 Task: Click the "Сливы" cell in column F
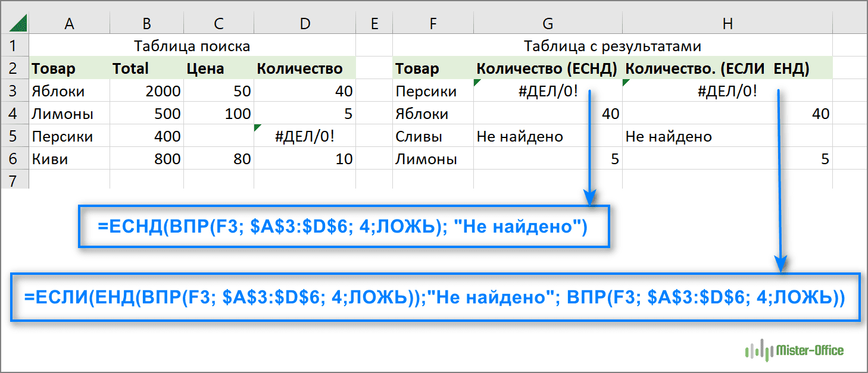coord(433,137)
